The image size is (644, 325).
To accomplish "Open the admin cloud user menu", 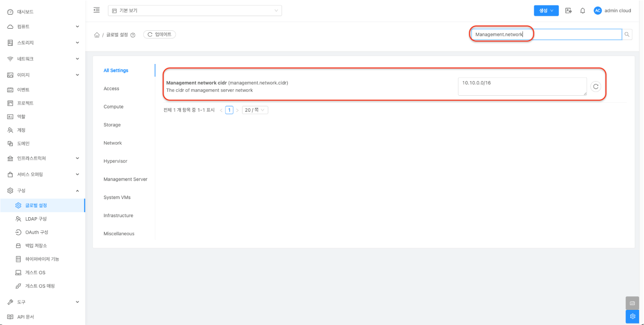I will pyautogui.click(x=612, y=11).
